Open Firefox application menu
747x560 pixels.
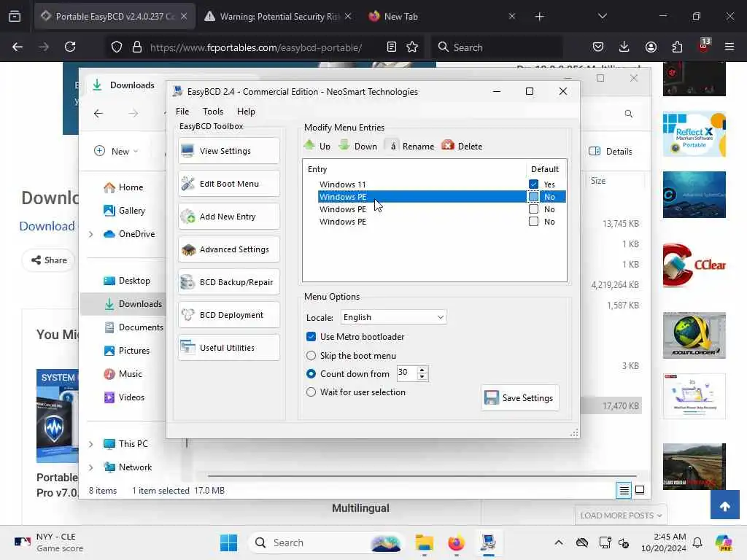[x=729, y=47]
